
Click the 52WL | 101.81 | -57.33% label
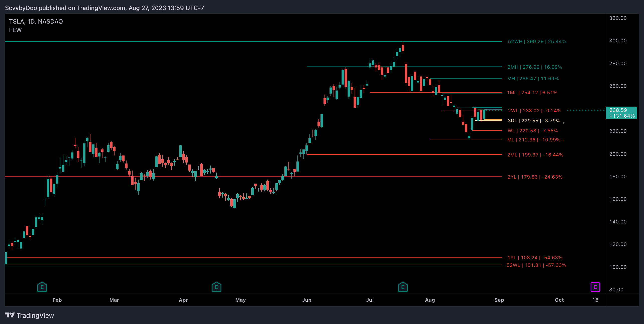click(x=536, y=265)
